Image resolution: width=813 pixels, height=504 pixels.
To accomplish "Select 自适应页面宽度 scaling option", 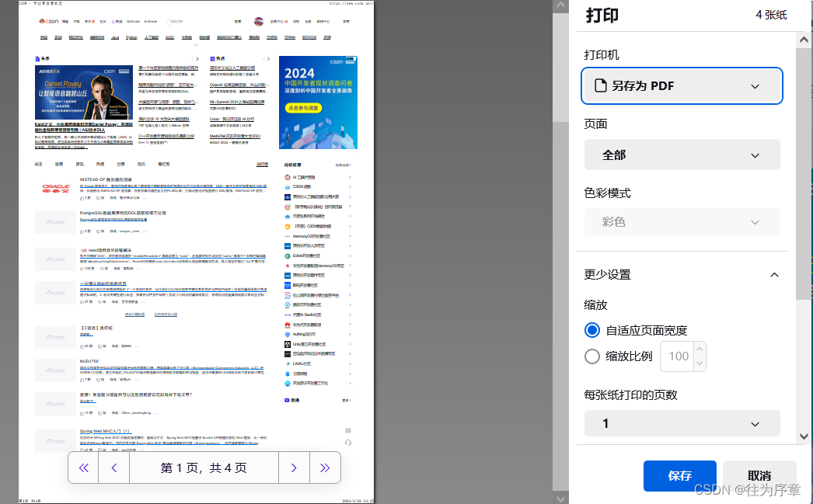I will (592, 331).
